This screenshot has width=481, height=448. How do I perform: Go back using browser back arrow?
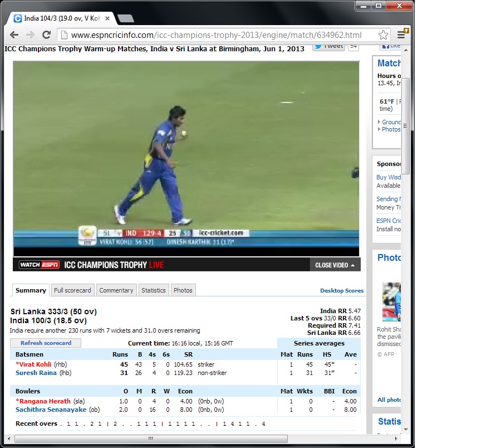coord(14,35)
